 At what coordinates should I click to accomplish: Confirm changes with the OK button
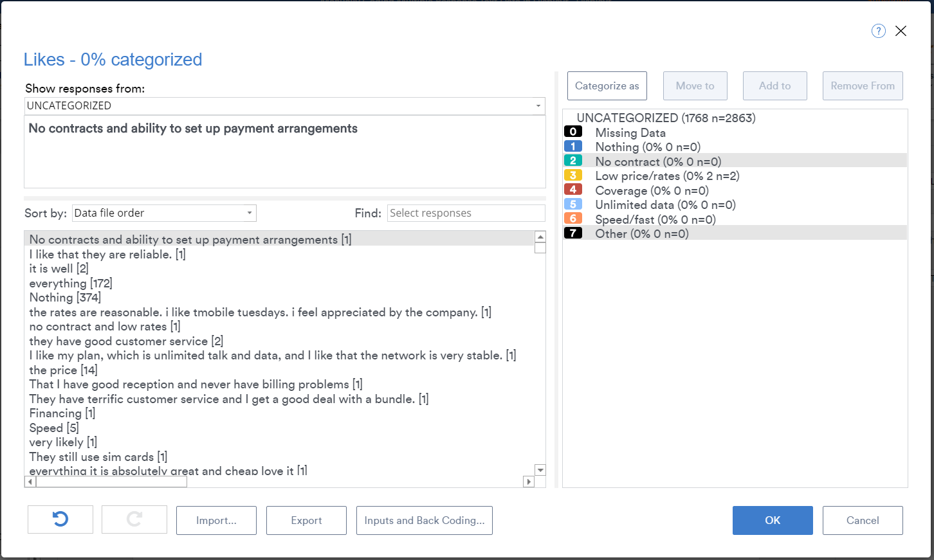(773, 520)
